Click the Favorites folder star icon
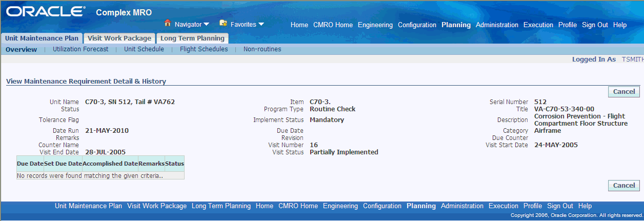This screenshot has height=221, width=644. [x=223, y=24]
